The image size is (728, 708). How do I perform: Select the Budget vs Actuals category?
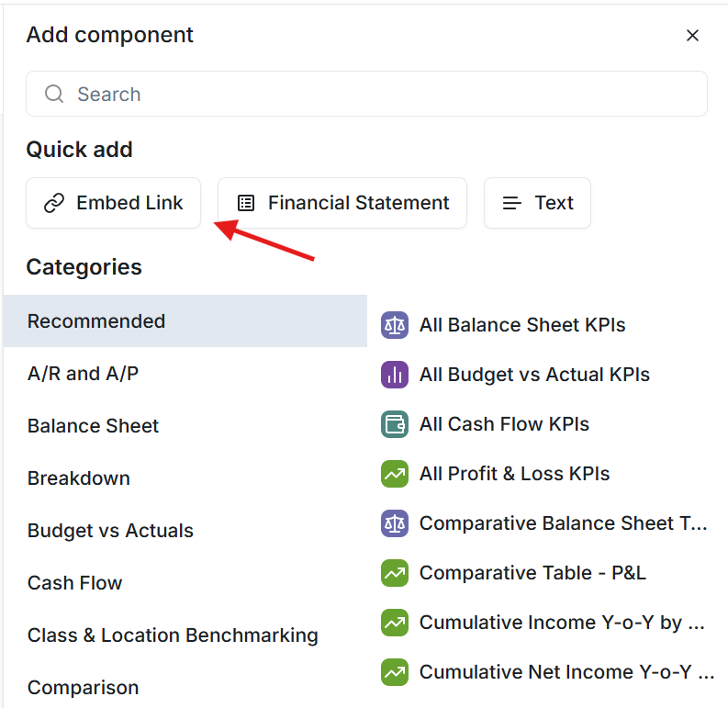pyautogui.click(x=185, y=531)
